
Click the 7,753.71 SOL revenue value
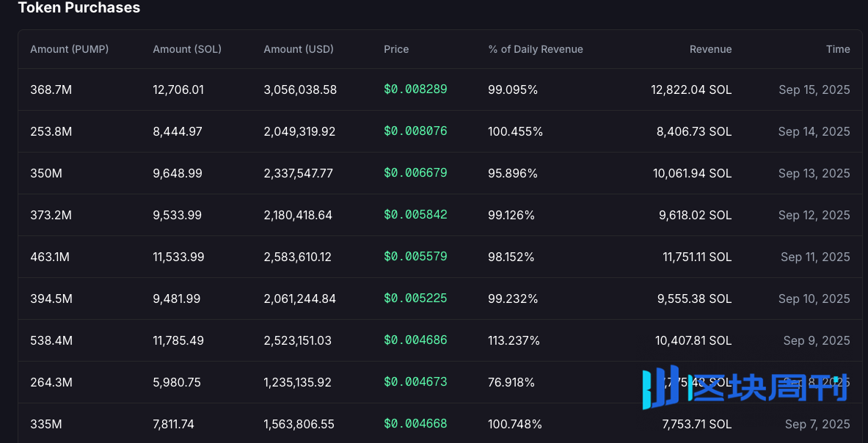(x=697, y=424)
